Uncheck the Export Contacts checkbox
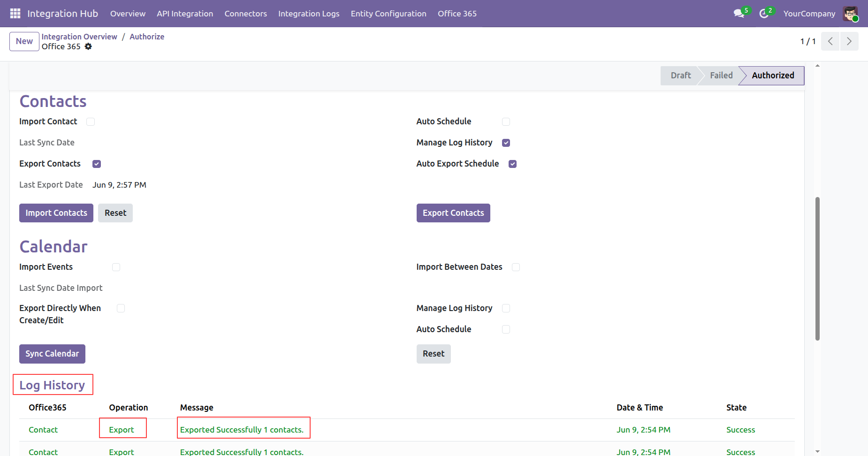Viewport: 868px width, 456px height. click(x=97, y=164)
